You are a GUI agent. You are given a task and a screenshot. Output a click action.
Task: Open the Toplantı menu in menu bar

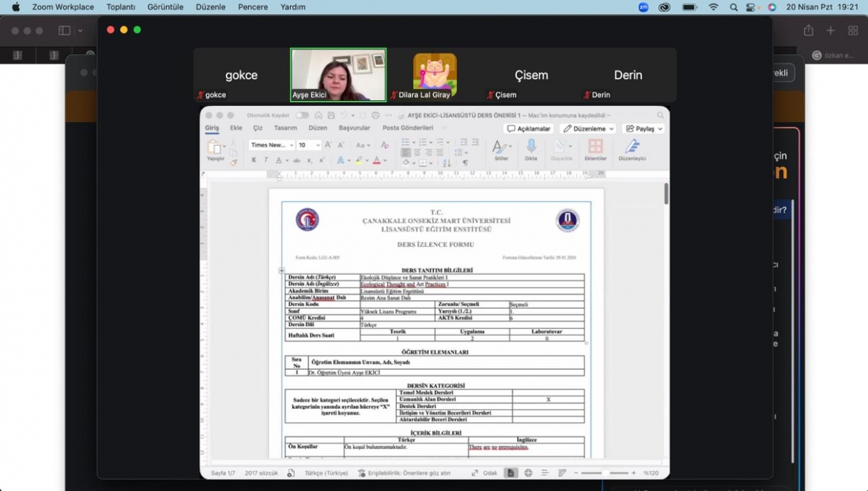[x=121, y=7]
